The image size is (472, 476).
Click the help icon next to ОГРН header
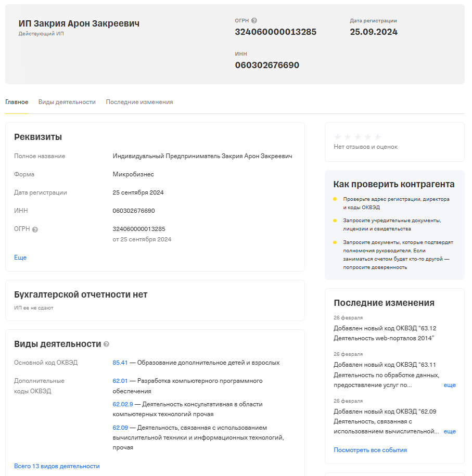254,21
